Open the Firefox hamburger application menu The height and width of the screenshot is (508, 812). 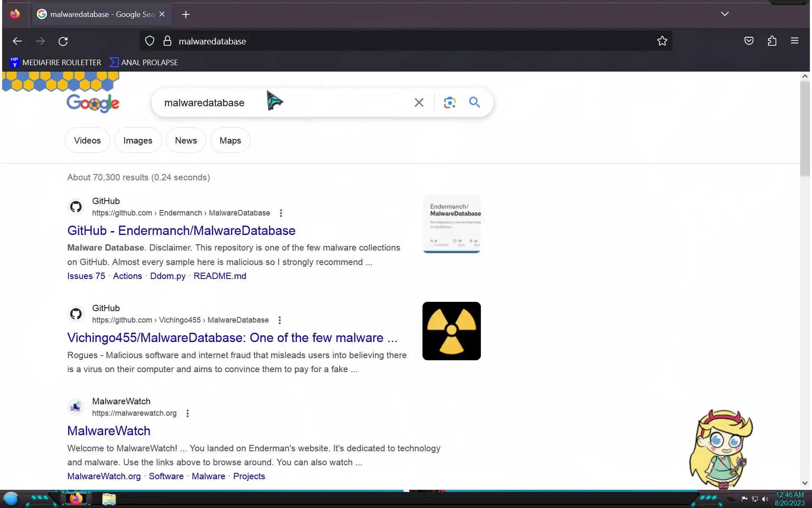[x=794, y=41]
